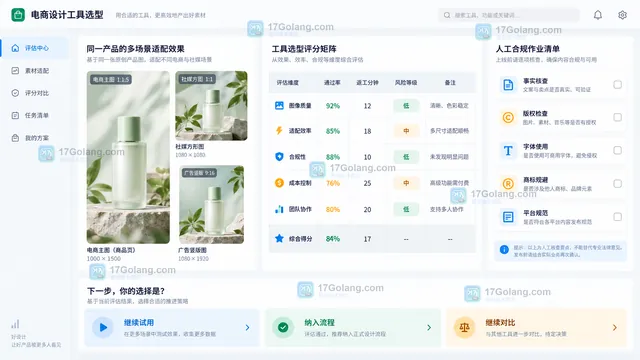Image resolution: width=640 pixels, height=360 pixels.
Task: Click the search magnifier icon
Action: click(x=447, y=15)
